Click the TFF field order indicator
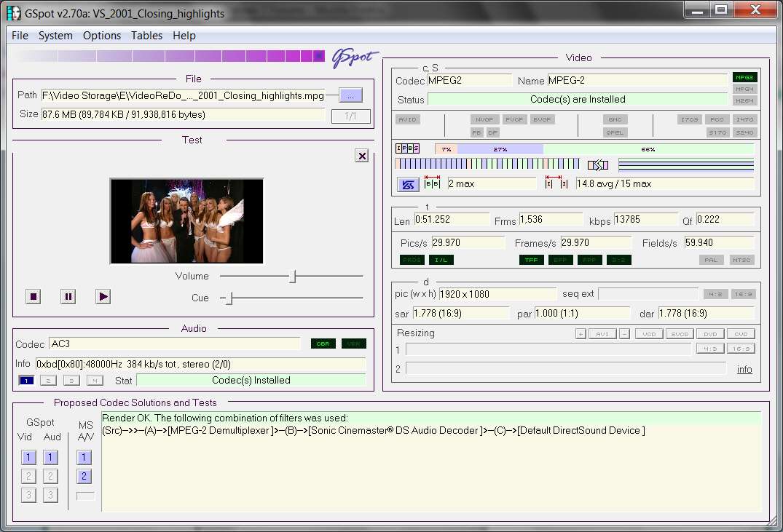 [x=532, y=260]
